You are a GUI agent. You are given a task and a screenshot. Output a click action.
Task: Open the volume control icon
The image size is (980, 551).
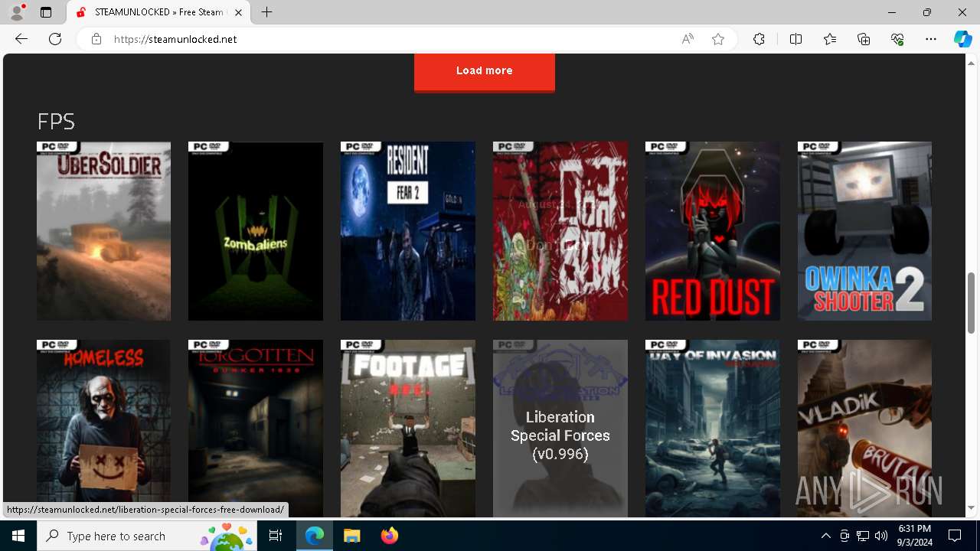(880, 536)
